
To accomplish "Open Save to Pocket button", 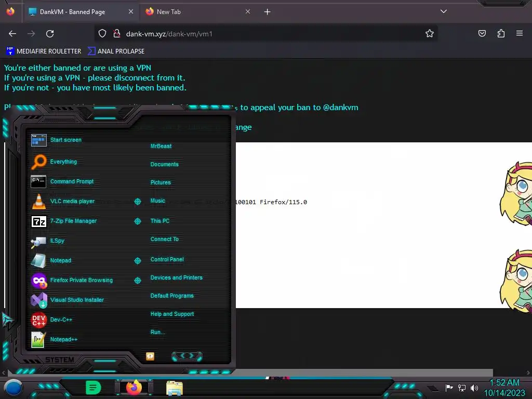I will point(482,33).
